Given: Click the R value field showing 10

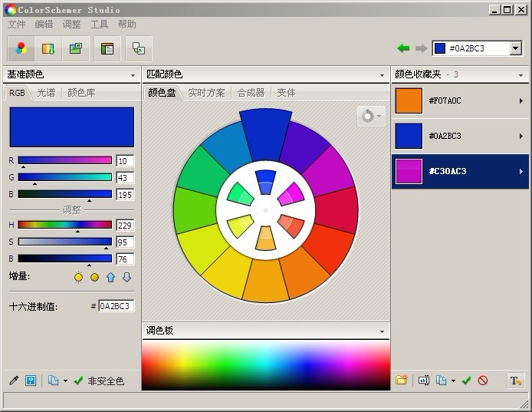Looking at the screenshot, I should 125,160.
